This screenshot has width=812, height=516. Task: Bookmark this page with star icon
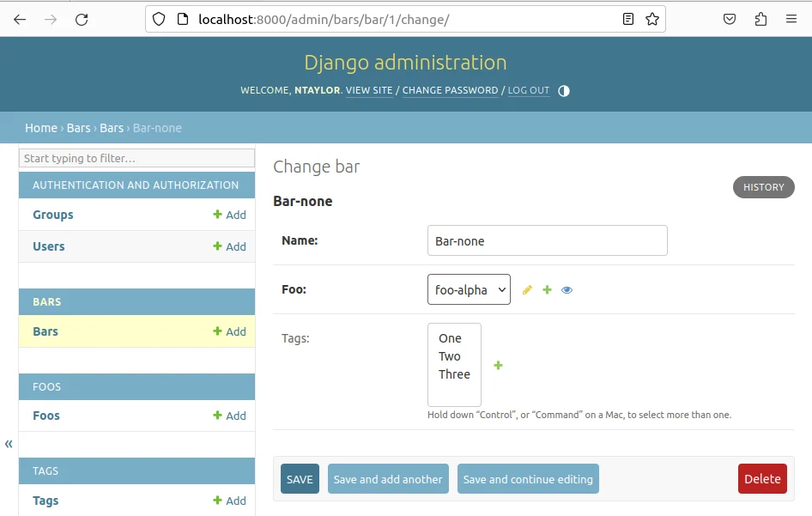click(x=652, y=19)
